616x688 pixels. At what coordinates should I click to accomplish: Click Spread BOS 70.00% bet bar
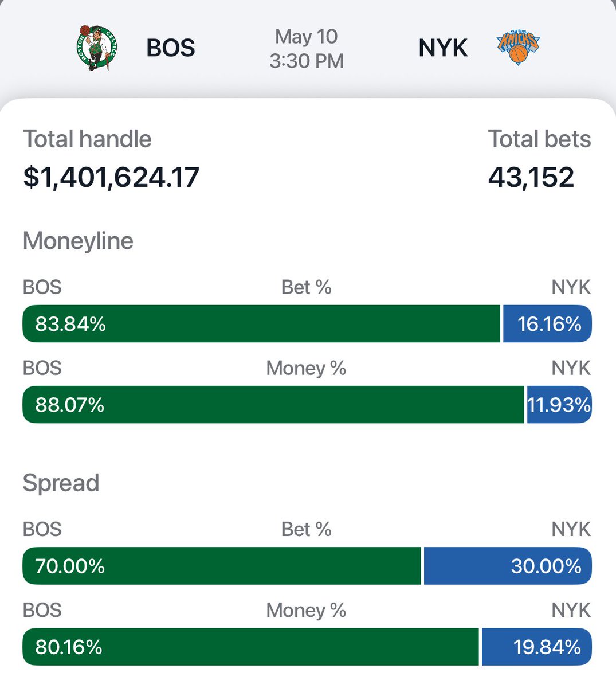221,566
